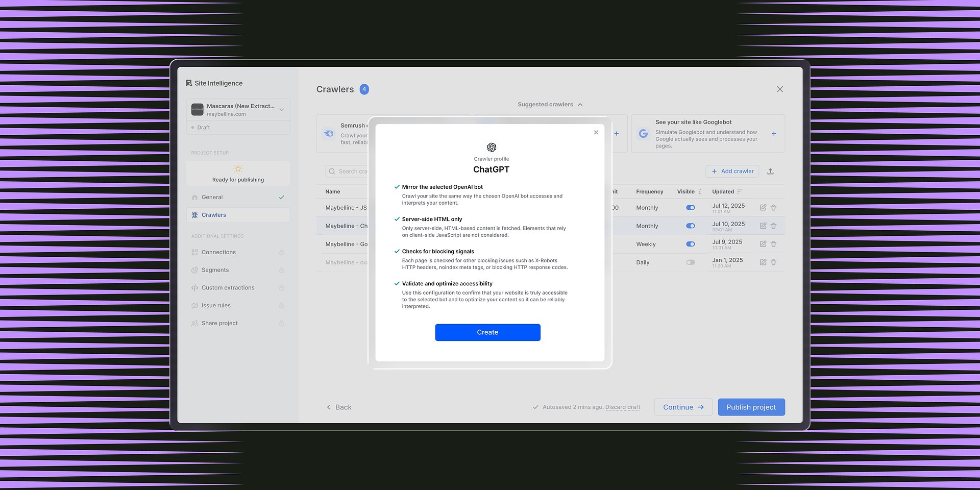Open Connections settings icon
980x490 pixels.
coord(195,252)
